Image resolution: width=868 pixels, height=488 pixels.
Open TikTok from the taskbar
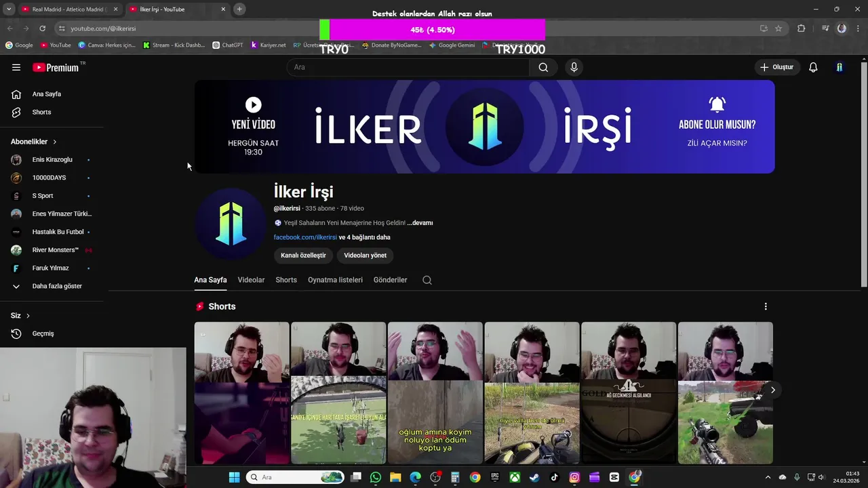coord(554,477)
